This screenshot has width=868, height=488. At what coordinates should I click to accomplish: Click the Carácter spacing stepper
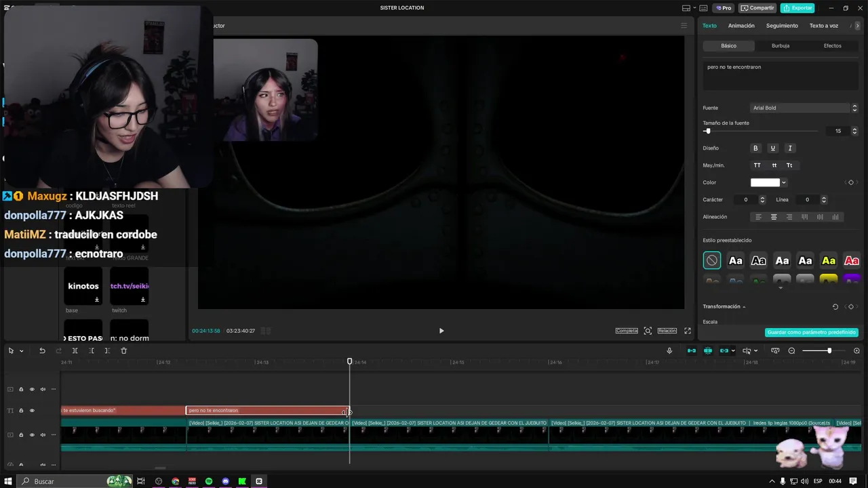tap(762, 200)
